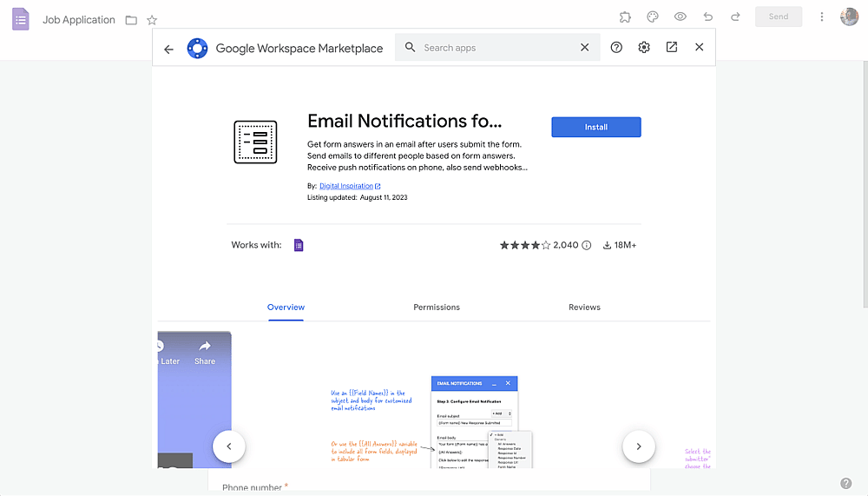Click the video Share arrow
Screen dimensions: 868x496
(x=205, y=347)
